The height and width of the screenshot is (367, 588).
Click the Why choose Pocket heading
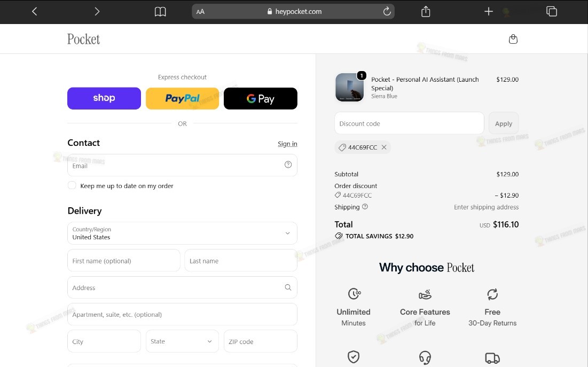pyautogui.click(x=426, y=268)
